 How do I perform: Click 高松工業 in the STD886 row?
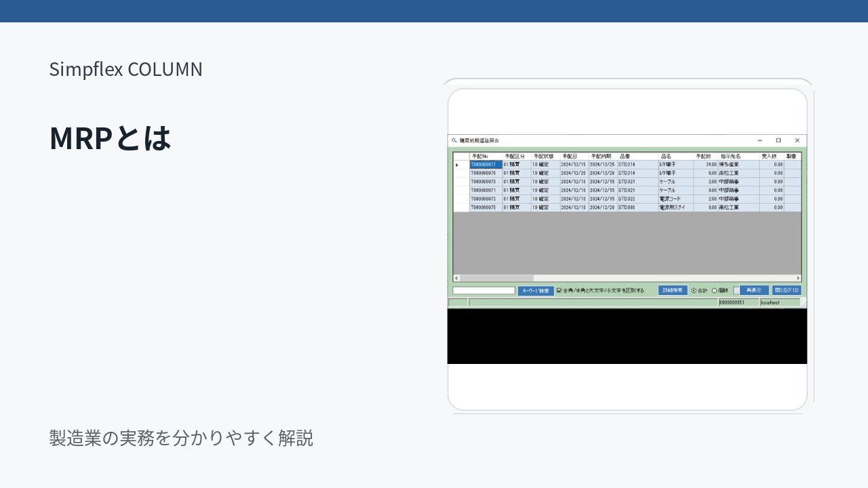point(738,207)
